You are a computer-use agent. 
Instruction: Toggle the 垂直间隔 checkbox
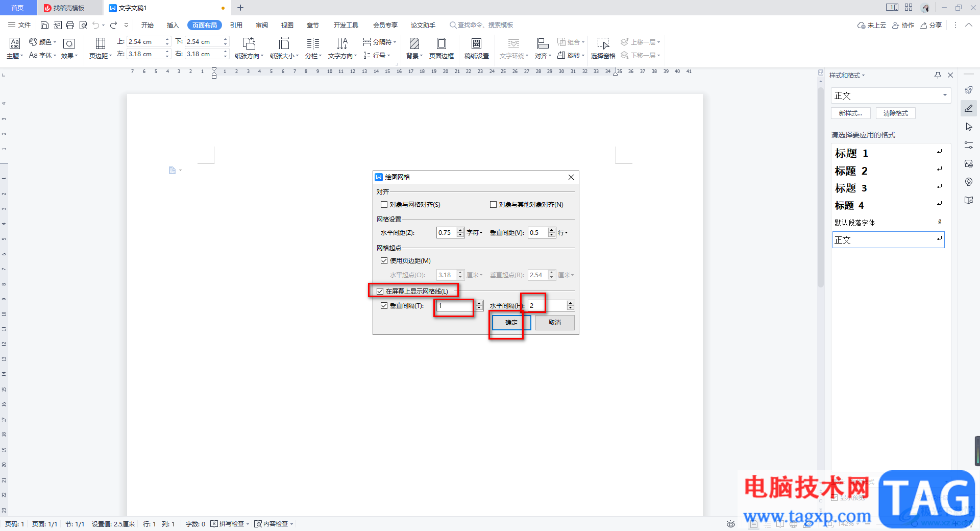(384, 306)
